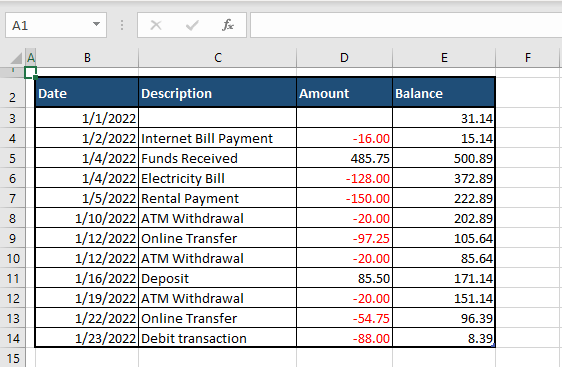This screenshot has height=367, width=562.
Task: Click the Debit transaction cell
Action: [x=218, y=338]
